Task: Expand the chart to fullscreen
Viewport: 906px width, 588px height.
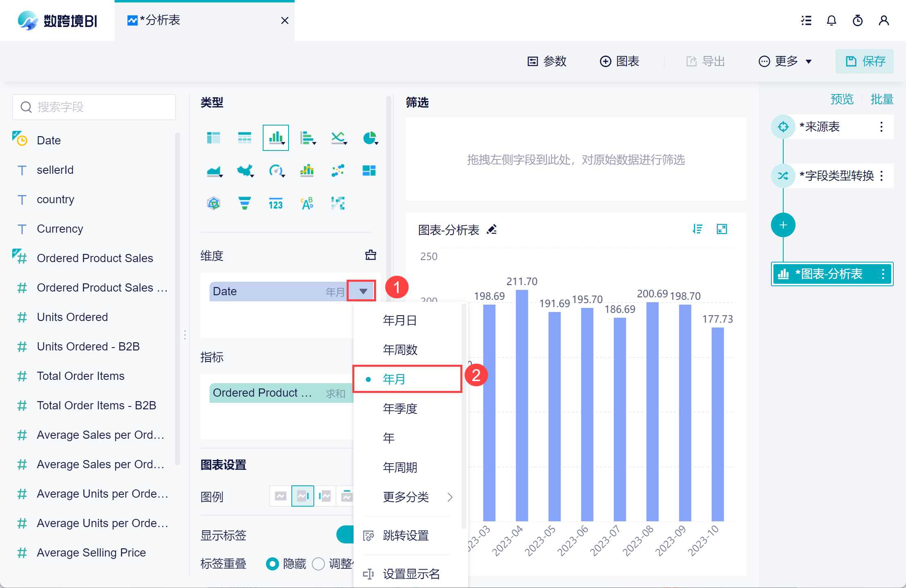Action: (x=722, y=229)
